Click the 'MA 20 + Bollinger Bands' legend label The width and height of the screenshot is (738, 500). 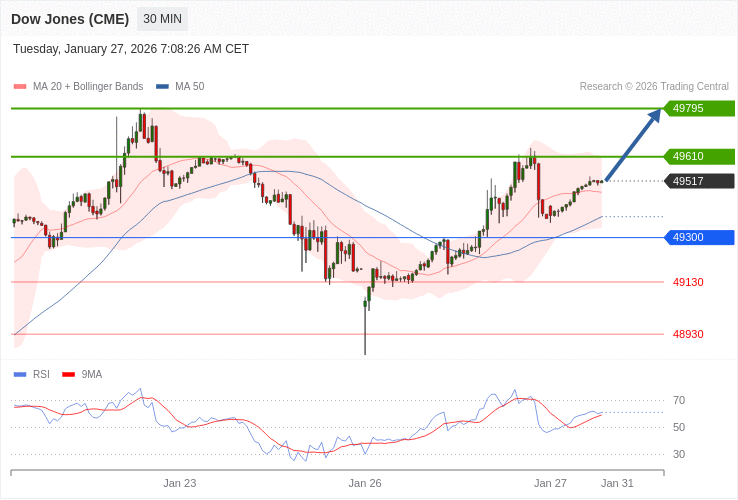[88, 87]
